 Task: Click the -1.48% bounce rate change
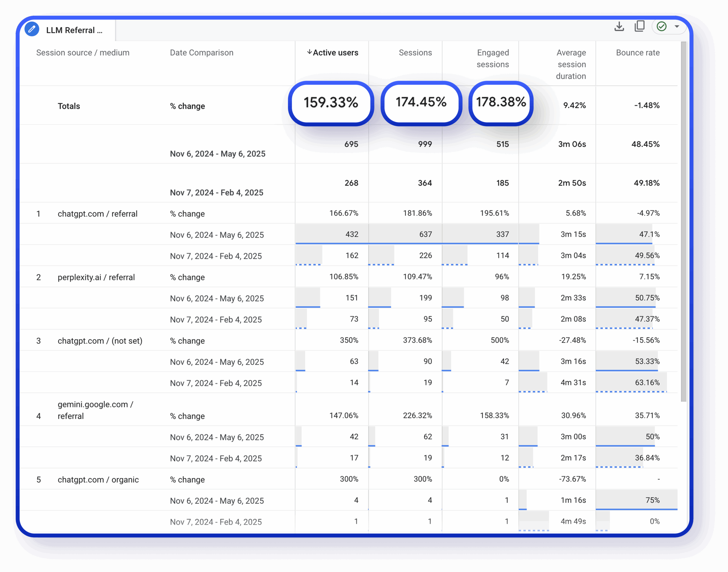pos(647,105)
